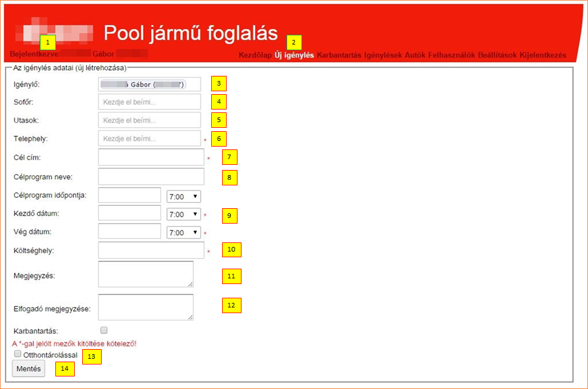Expand the Kezdő dátum time dropdown
The width and height of the screenshot is (588, 389).
(184, 214)
